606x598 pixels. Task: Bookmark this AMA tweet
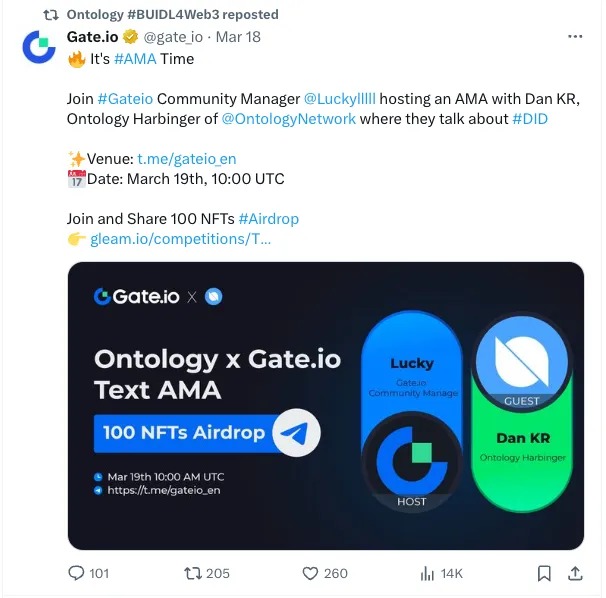(x=543, y=573)
